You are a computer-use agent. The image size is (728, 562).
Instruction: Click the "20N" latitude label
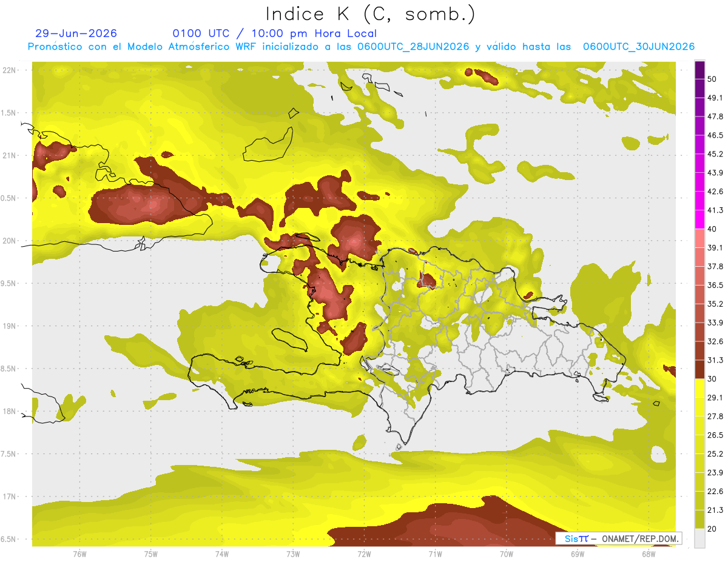click(x=9, y=241)
